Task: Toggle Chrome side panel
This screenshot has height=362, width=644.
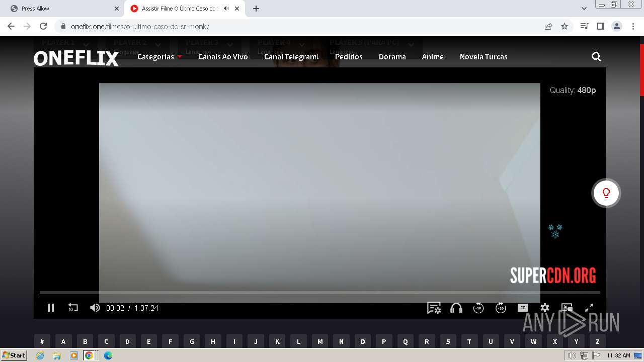Action: click(600, 26)
